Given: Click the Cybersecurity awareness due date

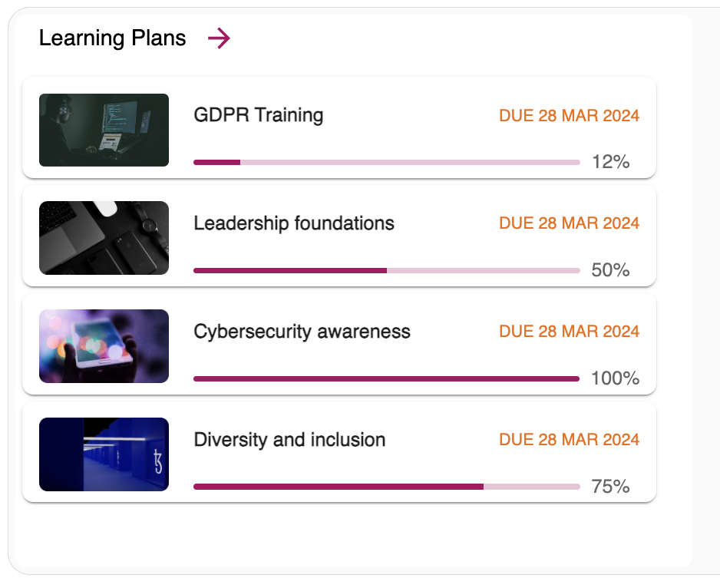Looking at the screenshot, I should point(569,332).
